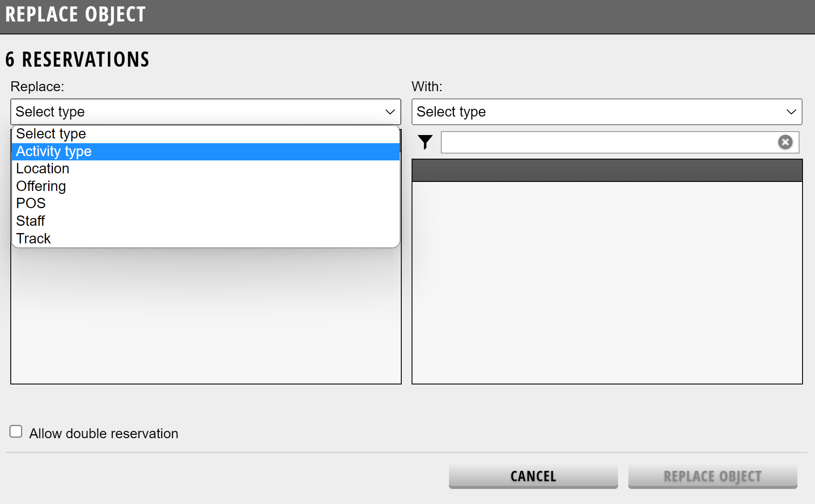Open the Replace type dropdown
The height and width of the screenshot is (504, 815).
click(x=206, y=112)
